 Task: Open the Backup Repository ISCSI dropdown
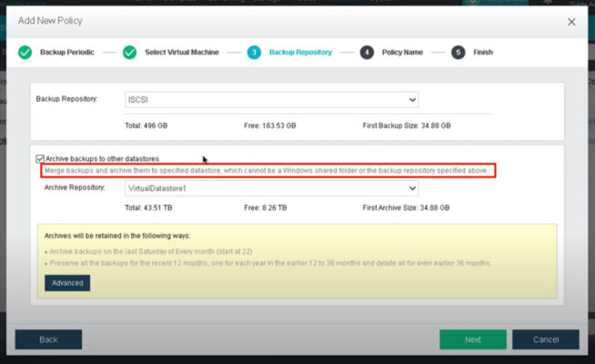coord(272,100)
